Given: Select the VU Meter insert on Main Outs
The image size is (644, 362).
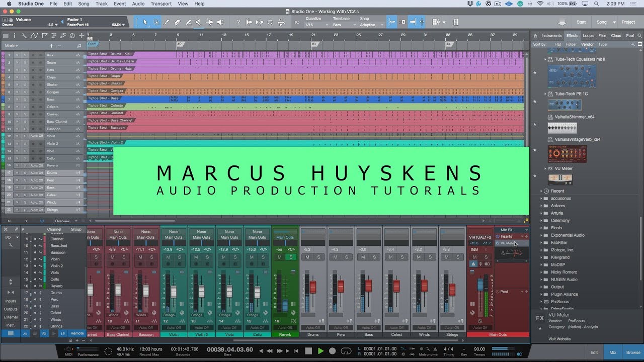Looking at the screenshot, I should 512,243.
